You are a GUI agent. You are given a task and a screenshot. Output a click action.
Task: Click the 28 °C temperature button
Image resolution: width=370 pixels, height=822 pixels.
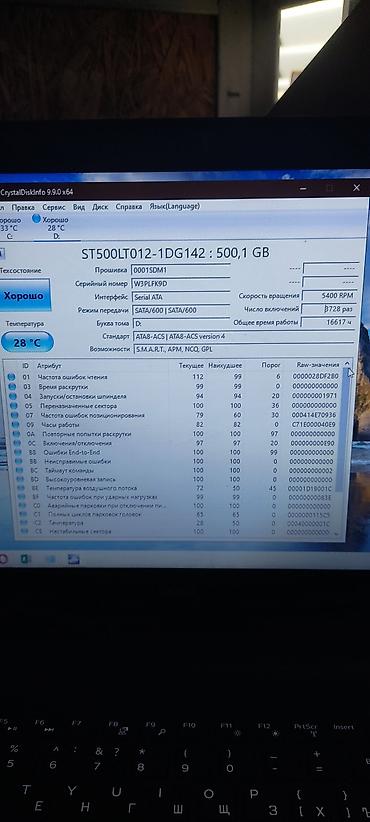pos(27,343)
